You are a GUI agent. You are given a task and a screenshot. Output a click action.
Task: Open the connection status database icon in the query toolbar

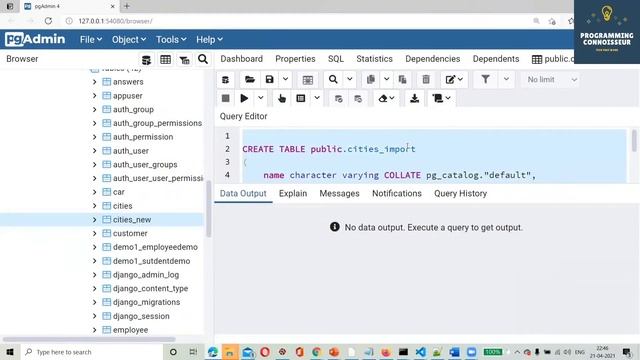coord(225,80)
